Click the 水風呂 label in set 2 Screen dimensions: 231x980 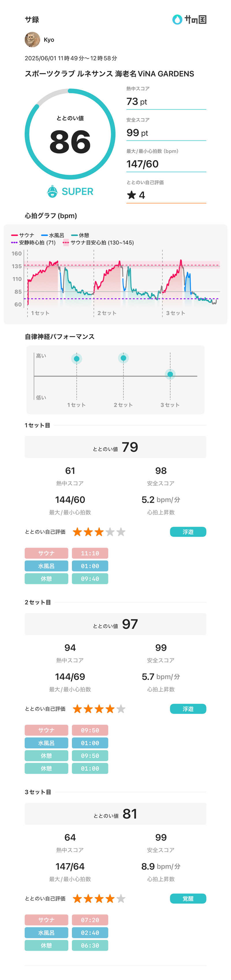[46, 743]
